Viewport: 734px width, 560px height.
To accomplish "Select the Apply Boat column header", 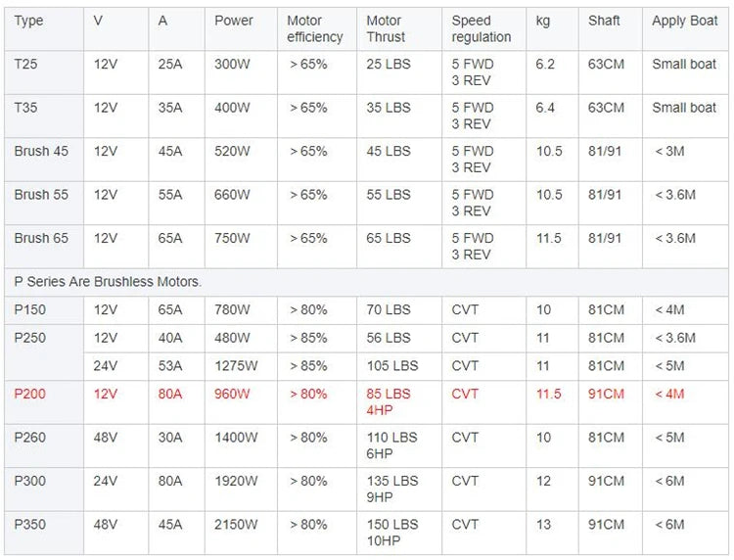I will coord(685,21).
